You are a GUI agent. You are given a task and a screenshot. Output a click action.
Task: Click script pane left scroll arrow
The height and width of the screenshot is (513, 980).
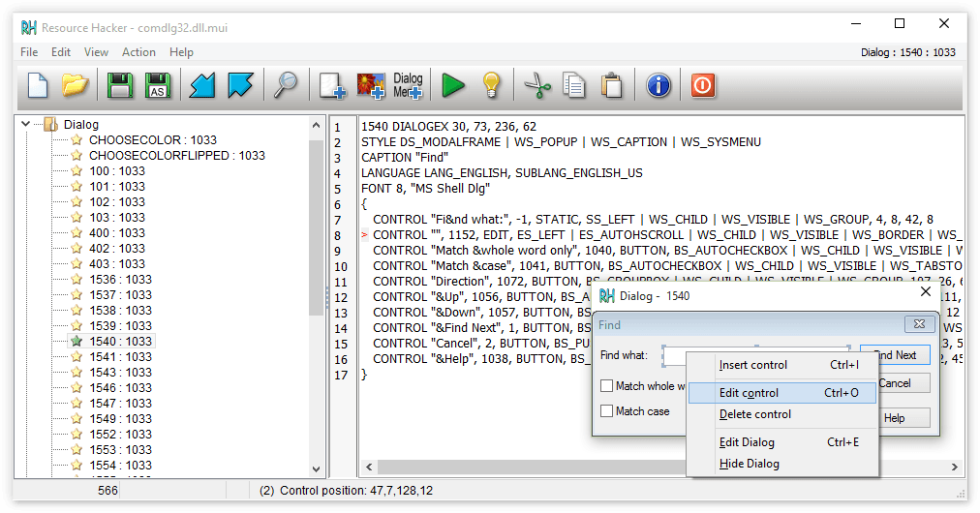[x=369, y=467]
